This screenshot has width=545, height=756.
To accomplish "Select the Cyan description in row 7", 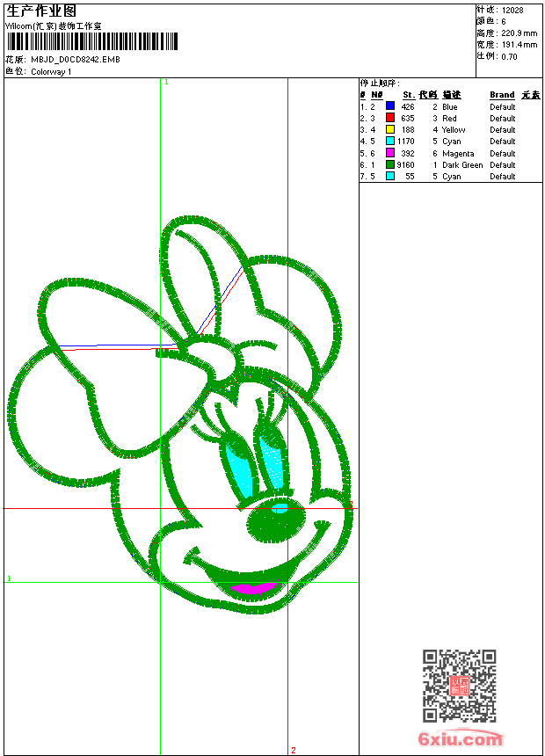I will (452, 177).
